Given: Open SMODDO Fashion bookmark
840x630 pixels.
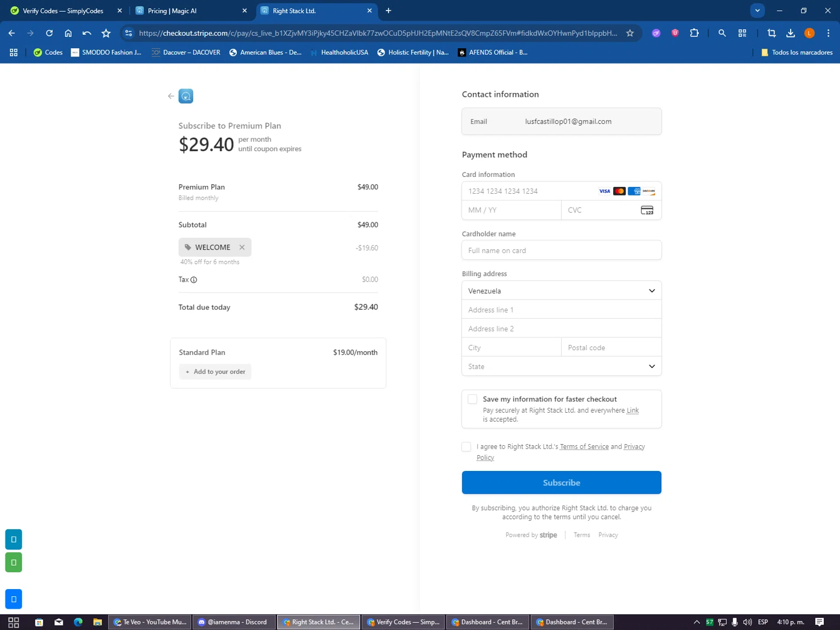Looking at the screenshot, I should point(106,52).
